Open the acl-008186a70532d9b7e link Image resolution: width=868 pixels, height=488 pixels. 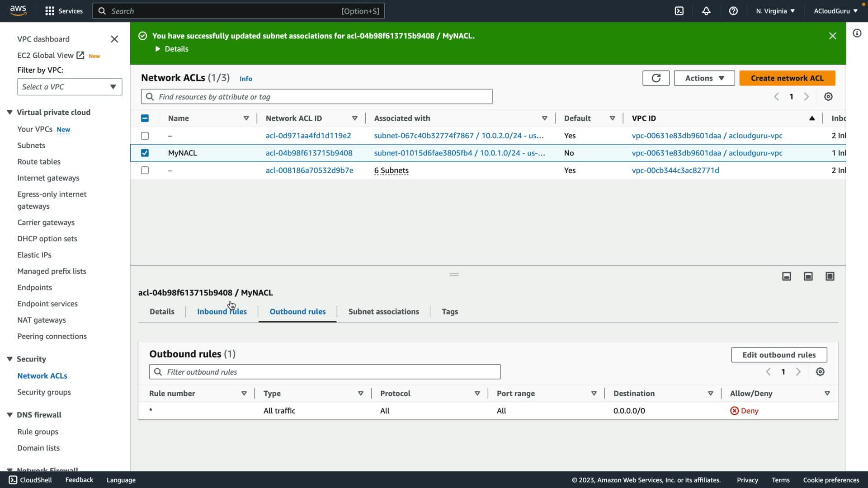(x=309, y=170)
